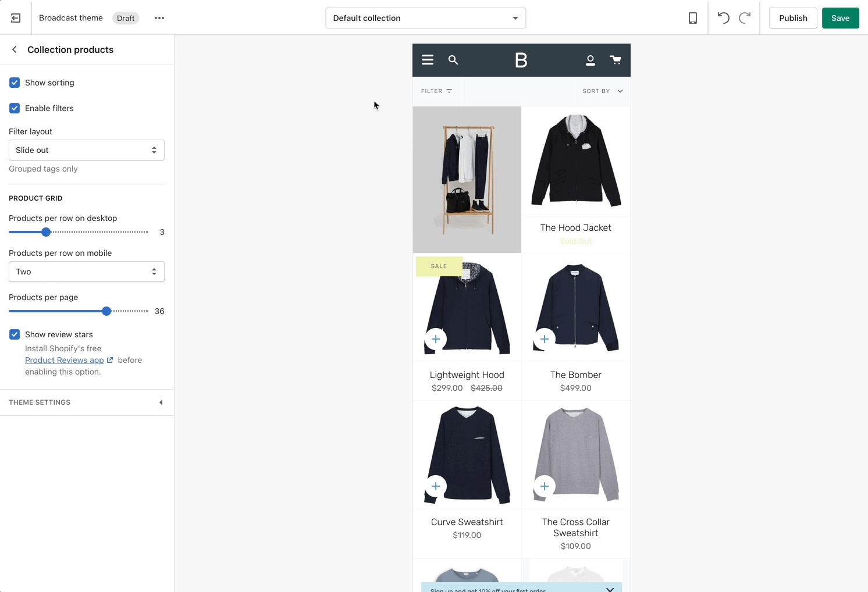868x592 pixels.
Task: Click the exit editor icon
Action: (x=16, y=18)
